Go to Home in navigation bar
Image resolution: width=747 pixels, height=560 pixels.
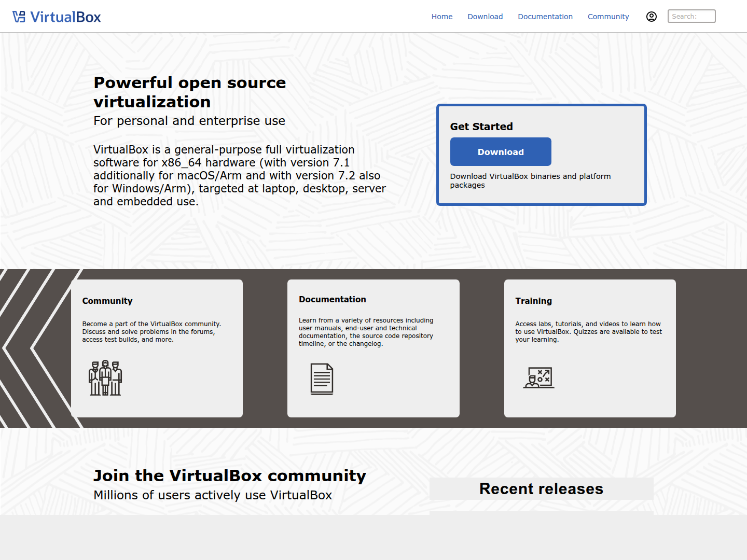[x=442, y=17]
